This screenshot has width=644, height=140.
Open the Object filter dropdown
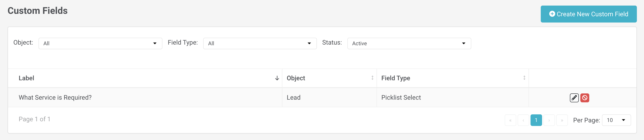click(x=100, y=43)
